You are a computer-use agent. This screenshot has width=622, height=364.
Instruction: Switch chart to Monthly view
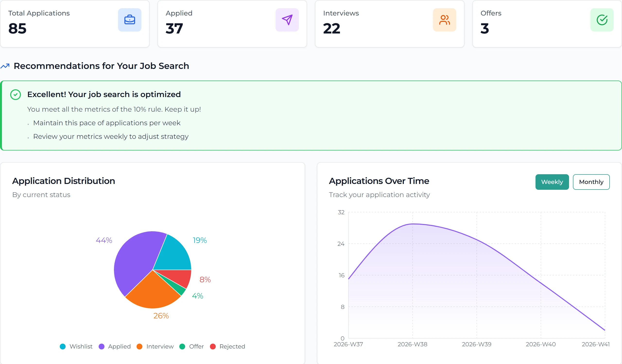coord(591,182)
